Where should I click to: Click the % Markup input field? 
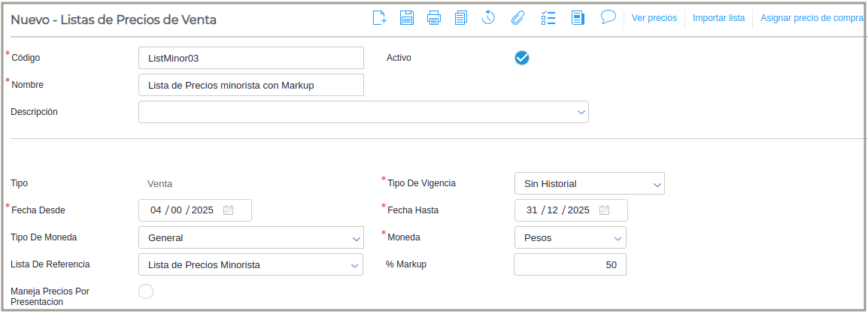[x=569, y=264]
